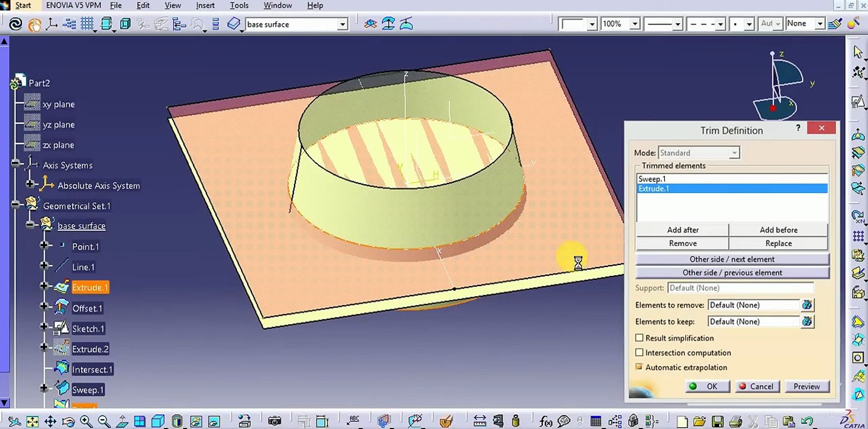Open the Formula f(x) tool
The width and height of the screenshot is (868, 429).
545,422
